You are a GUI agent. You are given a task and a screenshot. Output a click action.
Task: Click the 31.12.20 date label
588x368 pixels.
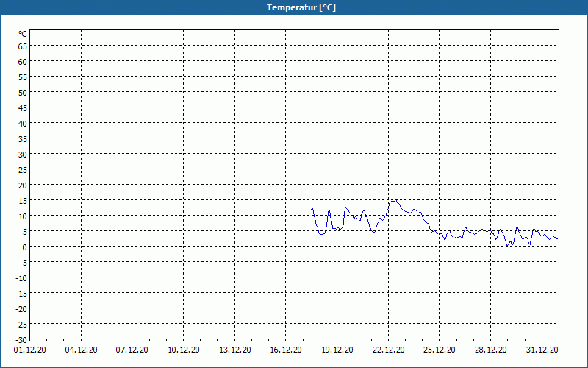point(542,350)
